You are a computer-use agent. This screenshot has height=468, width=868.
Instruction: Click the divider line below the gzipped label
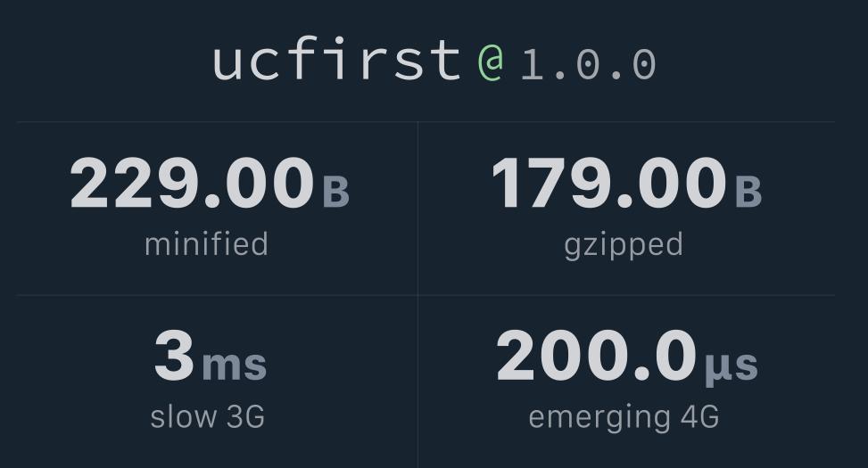click(626, 295)
